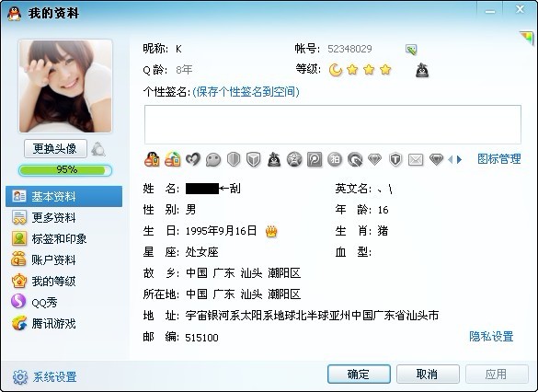Screen dimensions: 538x392
Task: Click the envelope mail icon
Action: [x=416, y=159]
